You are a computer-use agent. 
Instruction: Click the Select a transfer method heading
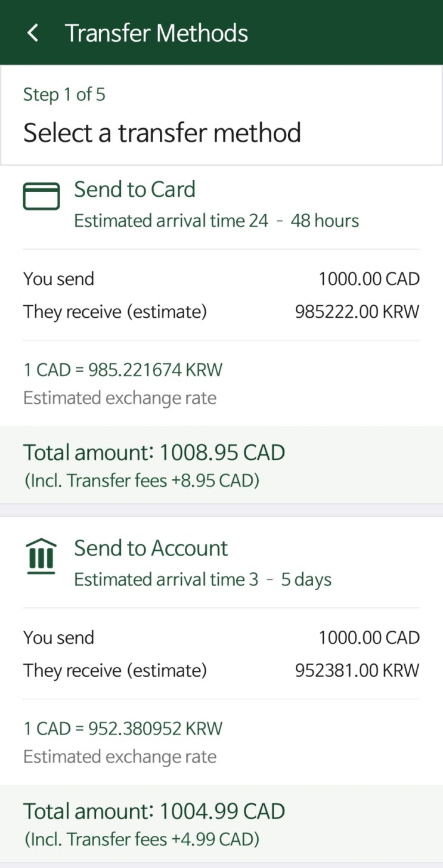click(x=162, y=132)
